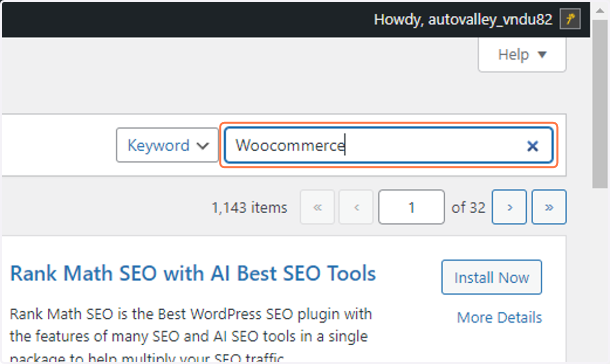The height and width of the screenshot is (364, 610).
Task: Install Rank Math SEO plugin now
Action: pyautogui.click(x=492, y=277)
